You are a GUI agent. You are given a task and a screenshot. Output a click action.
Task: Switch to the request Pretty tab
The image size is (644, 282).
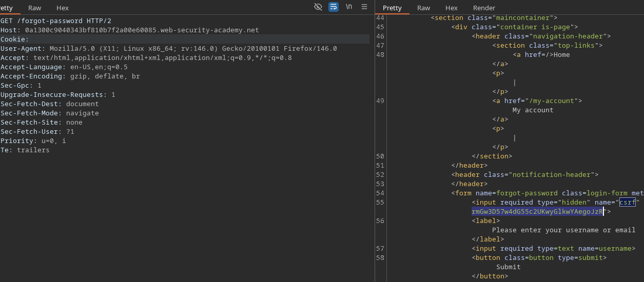point(7,8)
